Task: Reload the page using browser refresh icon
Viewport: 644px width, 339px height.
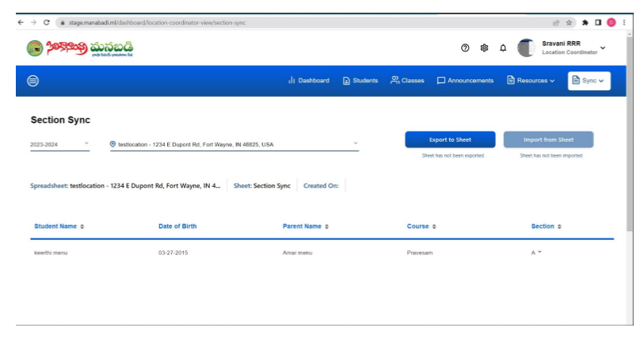Action: (x=46, y=22)
